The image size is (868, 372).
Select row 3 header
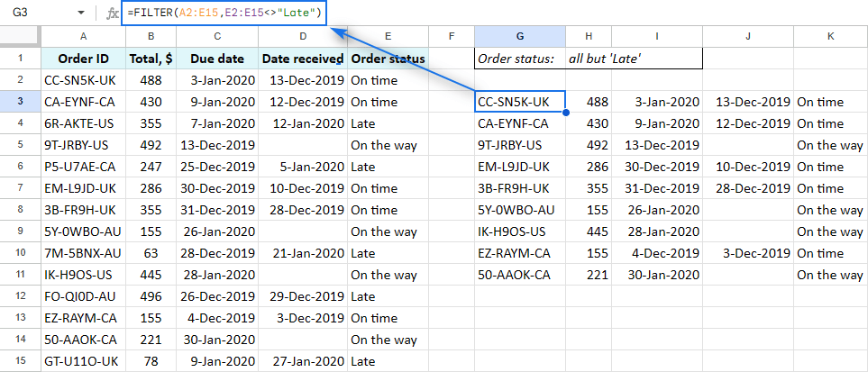[x=21, y=102]
